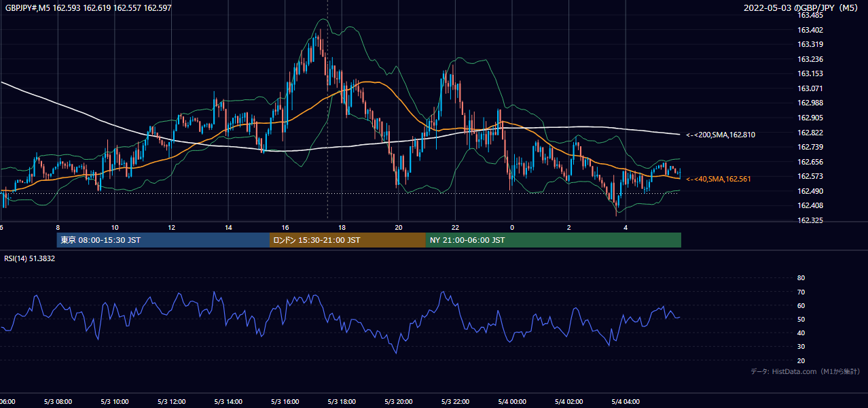The image size is (868, 408).
Task: Click price axis value 162.325
Action: pyautogui.click(x=810, y=220)
